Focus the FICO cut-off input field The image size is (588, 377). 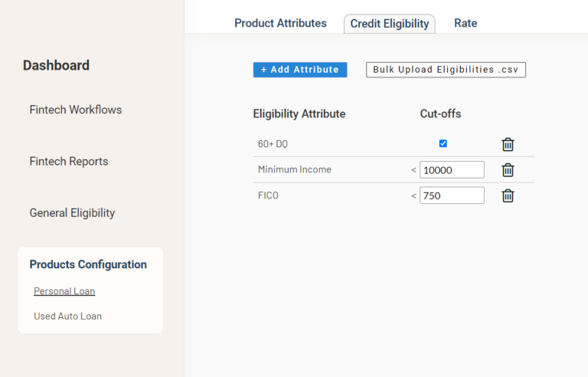(452, 195)
